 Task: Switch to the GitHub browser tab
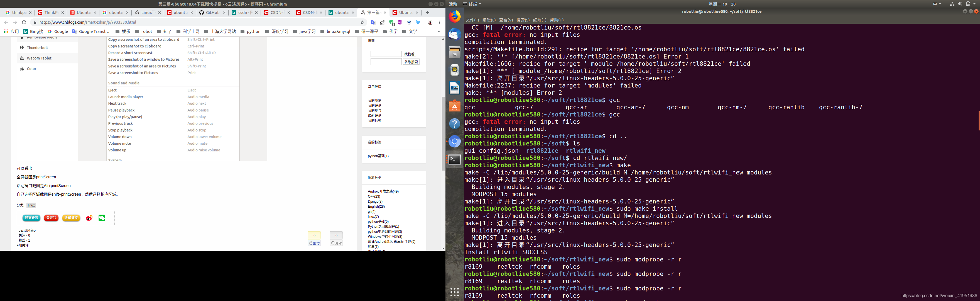click(x=212, y=13)
